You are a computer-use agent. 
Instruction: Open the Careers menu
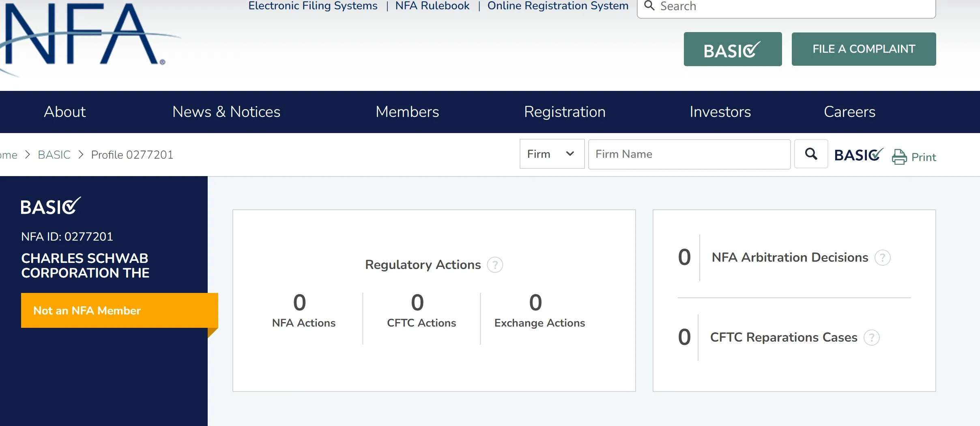click(x=849, y=112)
